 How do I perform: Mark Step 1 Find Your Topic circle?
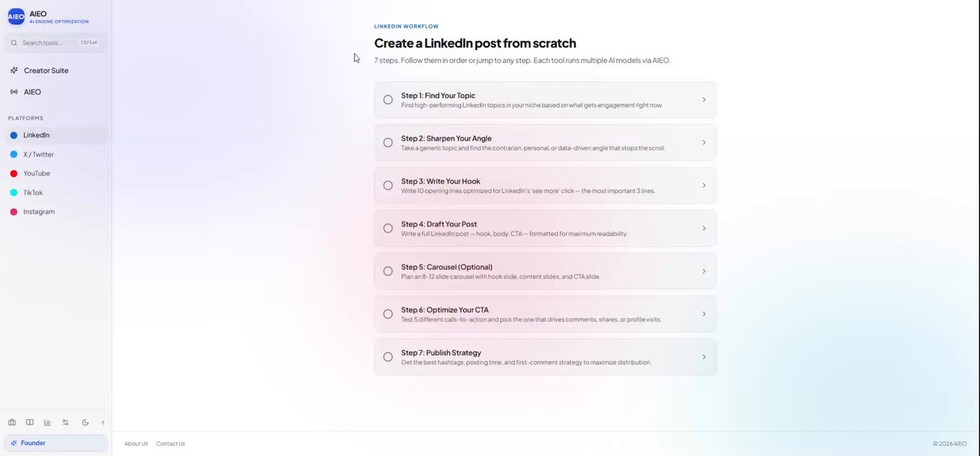pos(388,100)
